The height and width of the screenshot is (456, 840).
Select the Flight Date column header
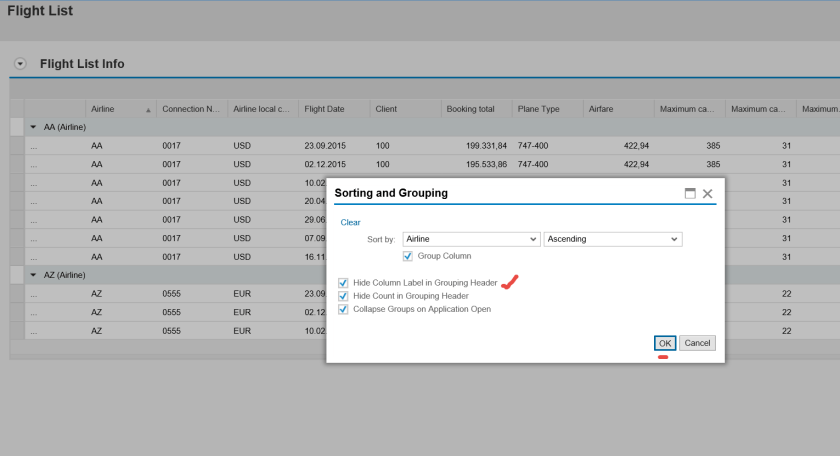325,109
